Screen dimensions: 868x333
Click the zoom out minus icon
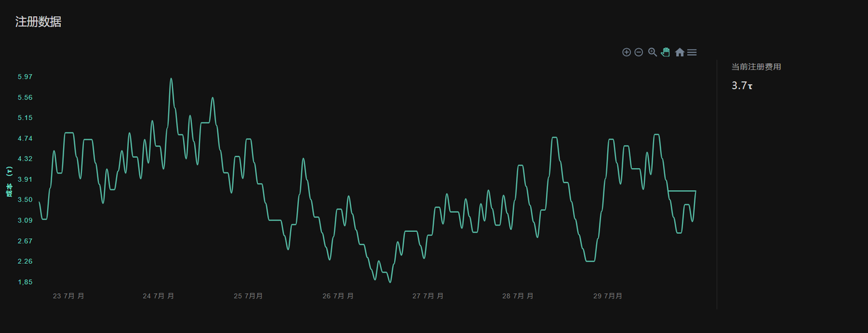pyautogui.click(x=639, y=52)
